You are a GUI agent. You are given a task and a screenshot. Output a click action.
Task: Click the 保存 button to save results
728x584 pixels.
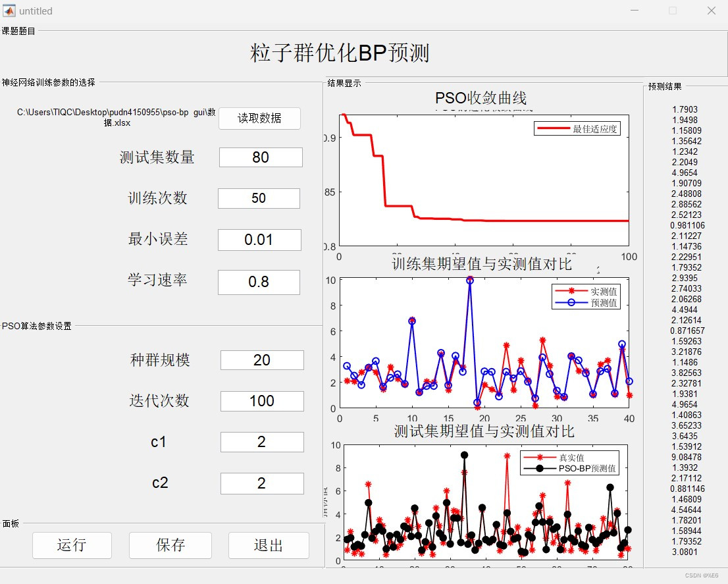170,545
